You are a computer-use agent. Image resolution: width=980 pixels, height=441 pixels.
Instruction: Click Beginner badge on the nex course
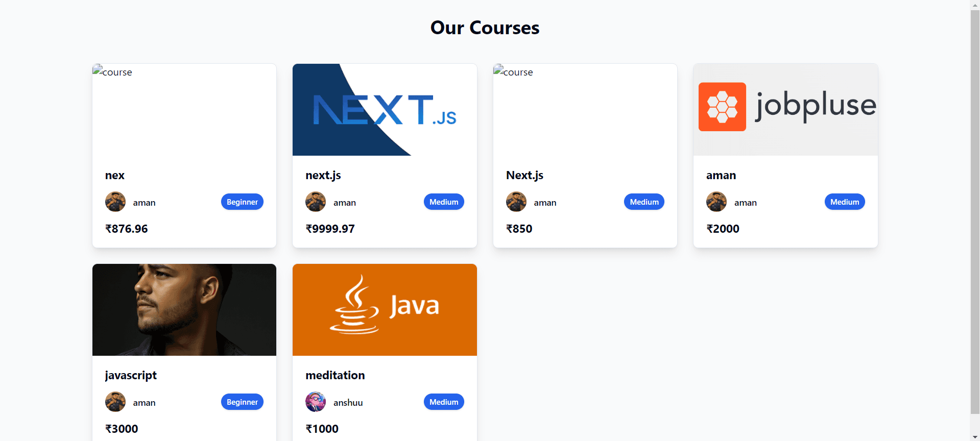[242, 202]
